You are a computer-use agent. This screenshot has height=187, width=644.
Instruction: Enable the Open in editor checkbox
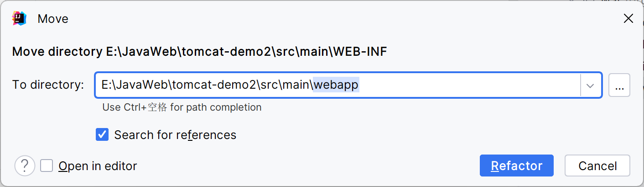pos(47,166)
